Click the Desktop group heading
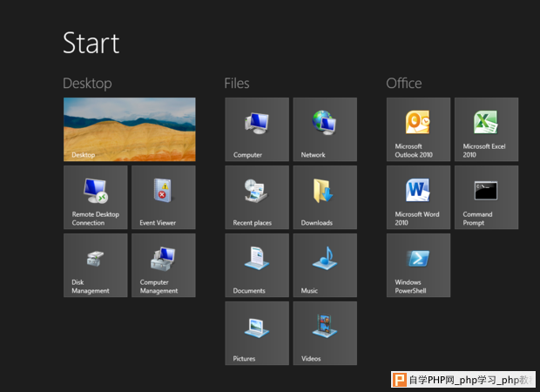 [x=87, y=84]
